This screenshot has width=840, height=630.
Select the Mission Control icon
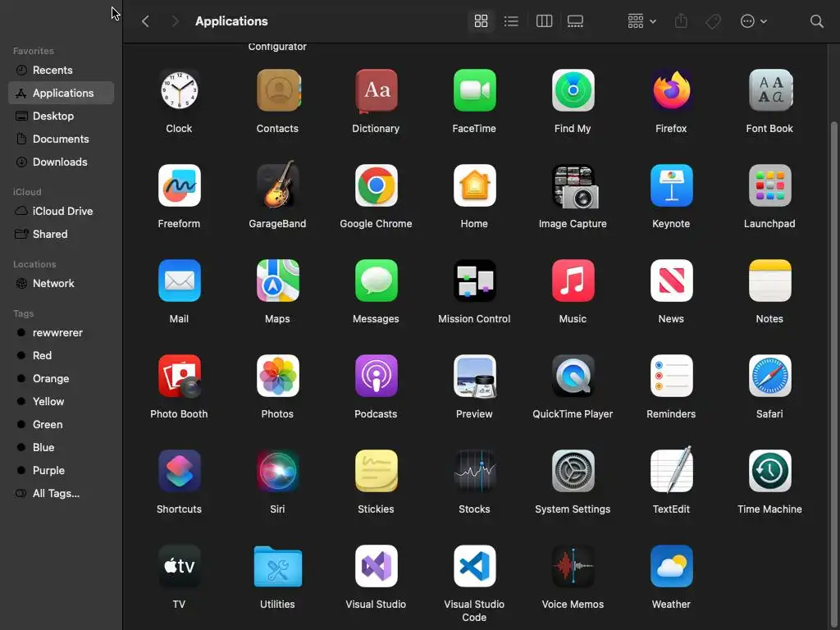click(x=474, y=281)
